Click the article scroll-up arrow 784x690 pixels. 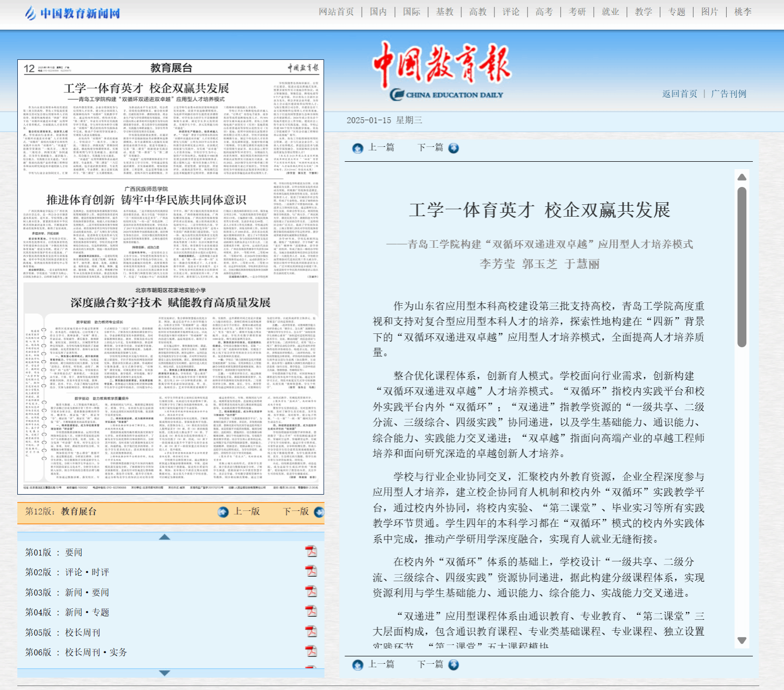pos(741,177)
